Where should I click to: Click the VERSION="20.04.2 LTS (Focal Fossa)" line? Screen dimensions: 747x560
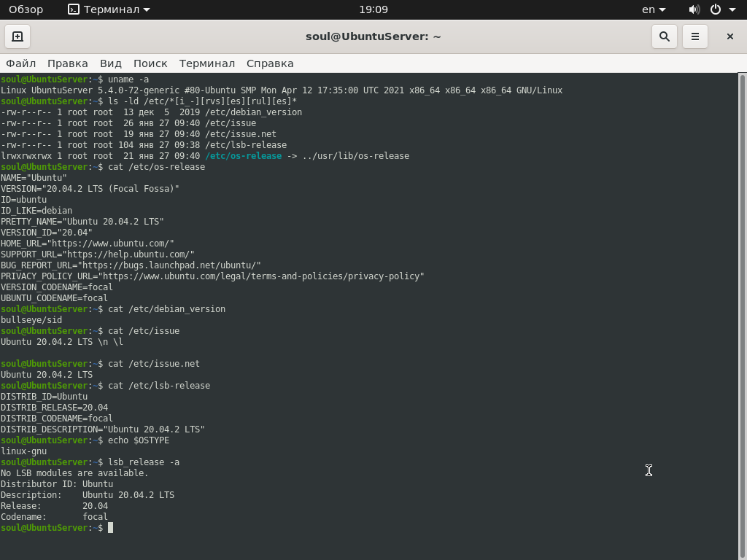pos(90,189)
